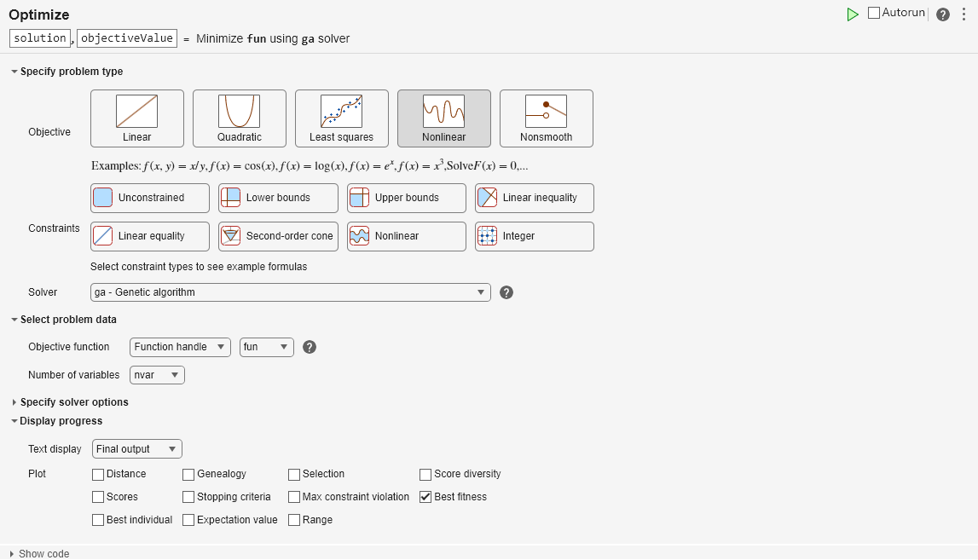Click the help icon beside Solver dropdown
This screenshot has height=560, width=978.
[506, 292]
